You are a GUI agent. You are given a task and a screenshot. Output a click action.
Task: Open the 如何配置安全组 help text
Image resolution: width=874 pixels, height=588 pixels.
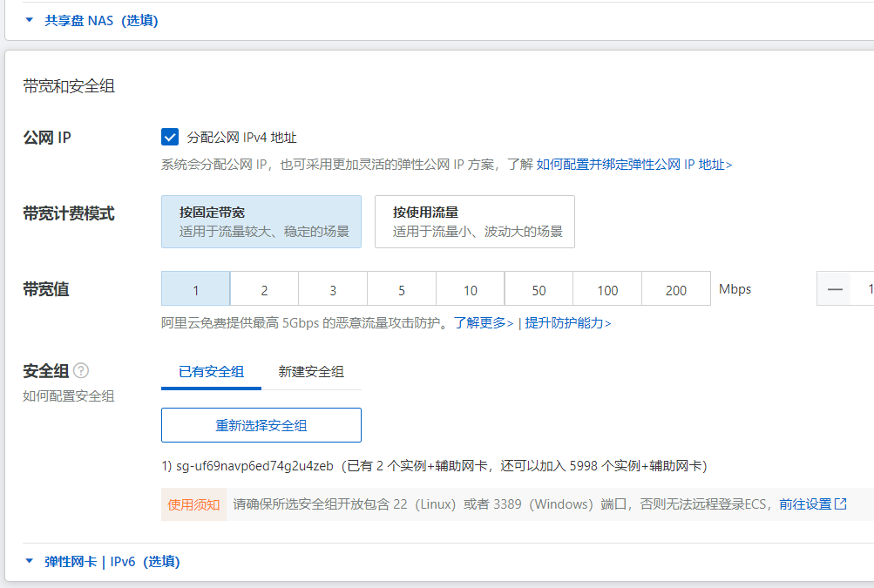pos(68,395)
